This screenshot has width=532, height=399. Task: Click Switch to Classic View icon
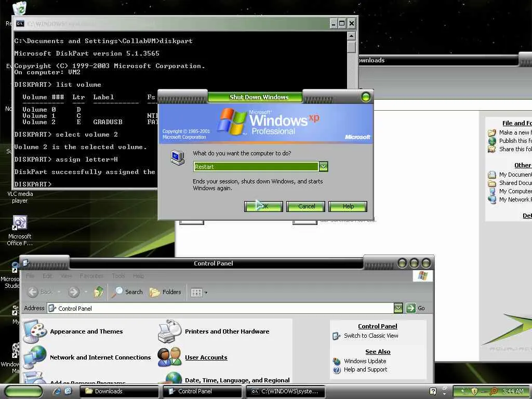[x=337, y=336]
